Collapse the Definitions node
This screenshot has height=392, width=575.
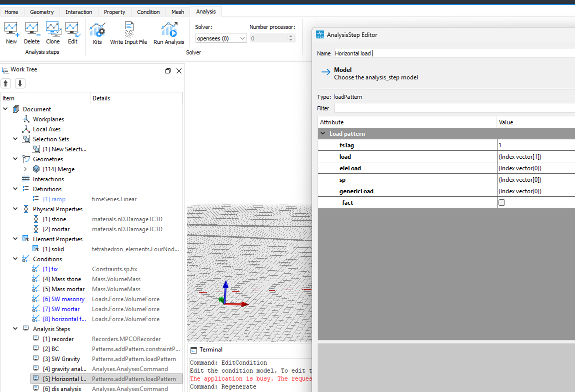pyautogui.click(x=15, y=189)
